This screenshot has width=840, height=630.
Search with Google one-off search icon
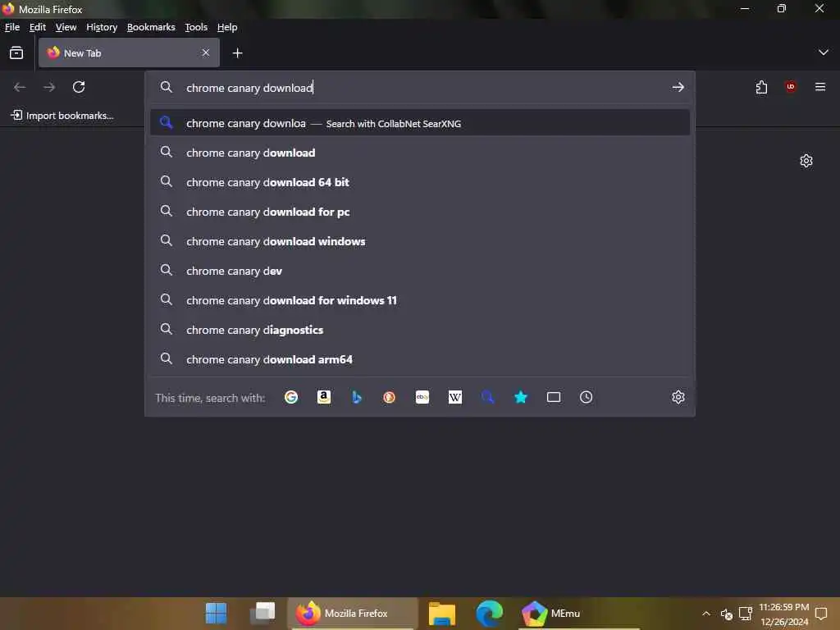(291, 397)
